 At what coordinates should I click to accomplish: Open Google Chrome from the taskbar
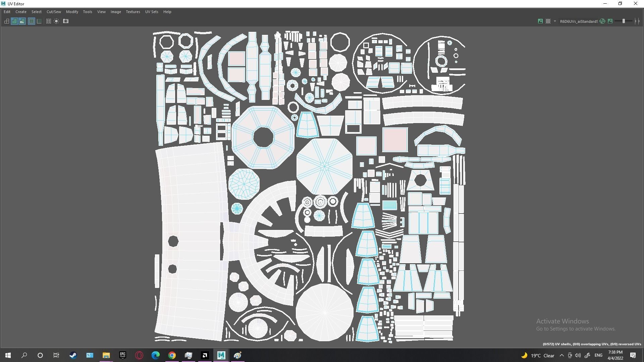[x=172, y=355]
